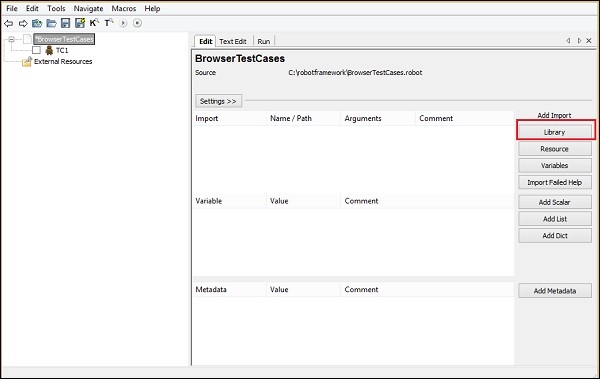Viewport: 600px width, 379px height.
Task: Click the Add Scalar button
Action: pyautogui.click(x=555, y=202)
